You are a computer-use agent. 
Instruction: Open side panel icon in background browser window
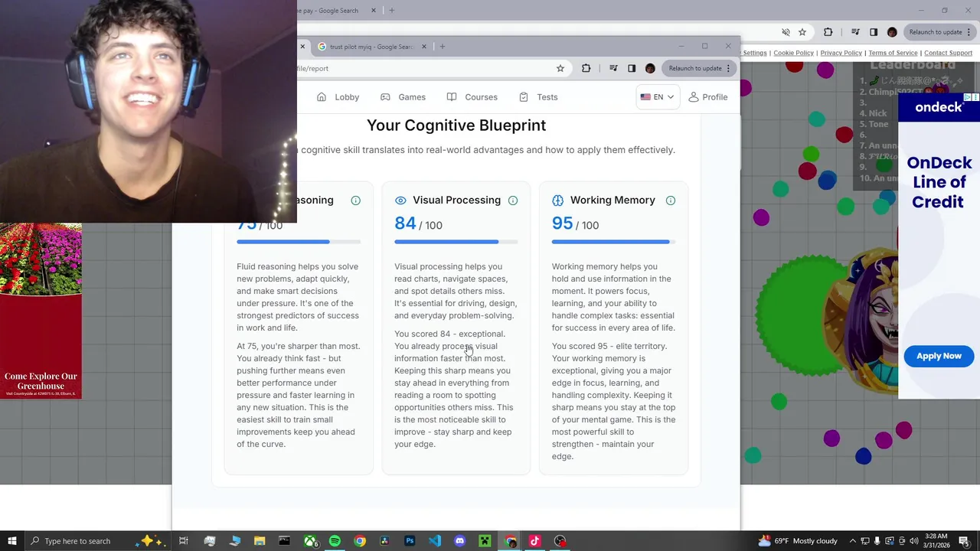[x=874, y=32]
